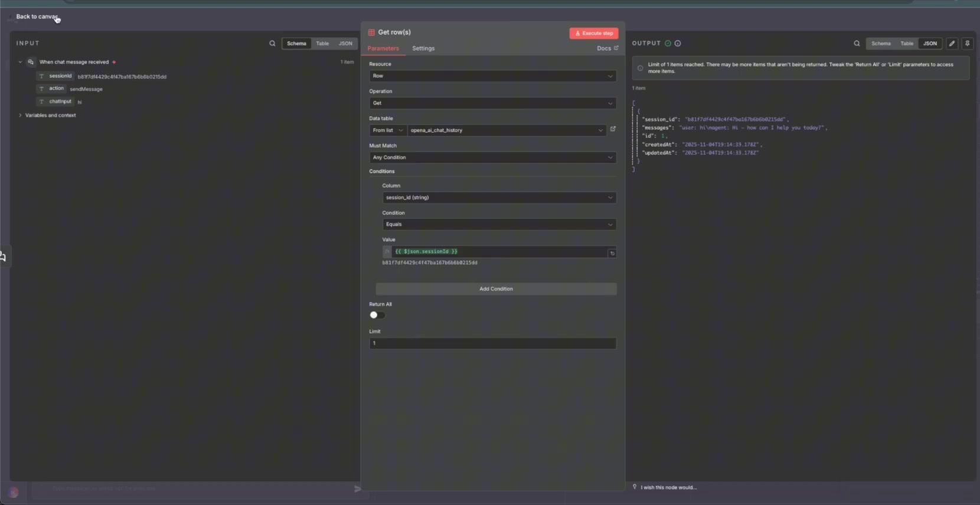The height and width of the screenshot is (505, 980).
Task: Open the Parameters tab
Action: pos(383,48)
